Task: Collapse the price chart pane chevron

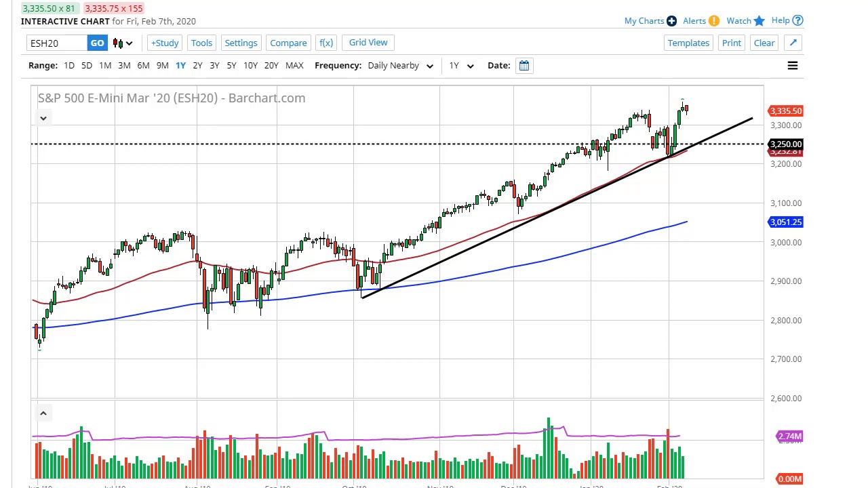Action: pos(43,119)
